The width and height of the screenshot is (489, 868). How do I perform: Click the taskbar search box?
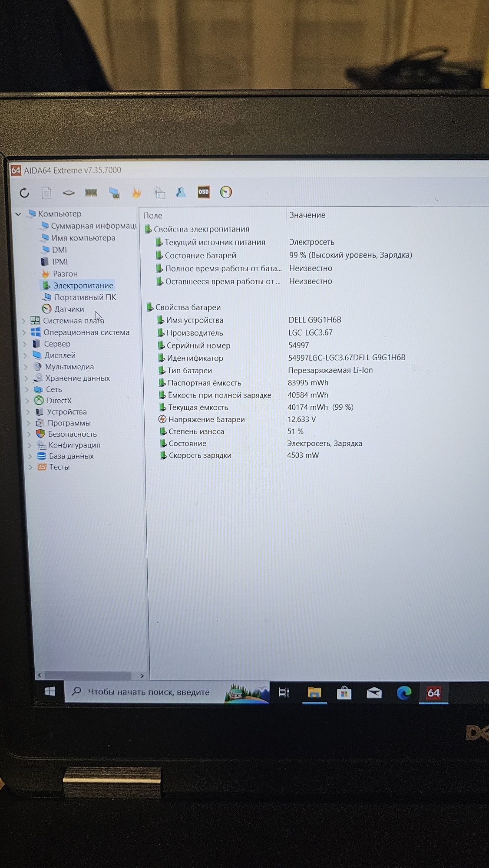pyautogui.click(x=167, y=692)
